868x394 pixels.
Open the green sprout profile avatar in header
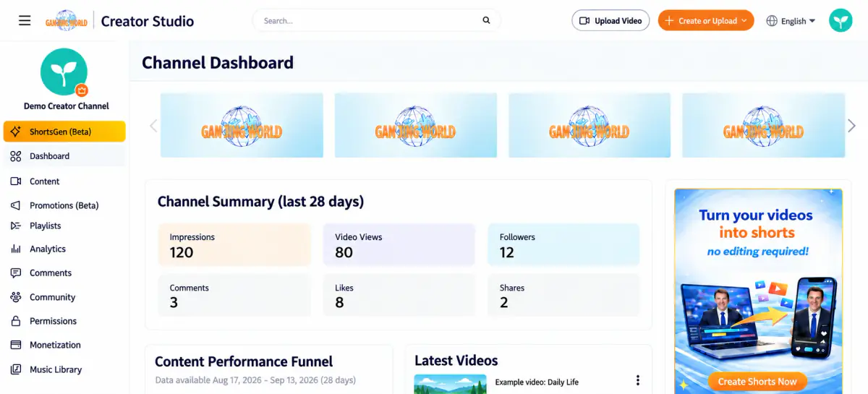(x=841, y=20)
